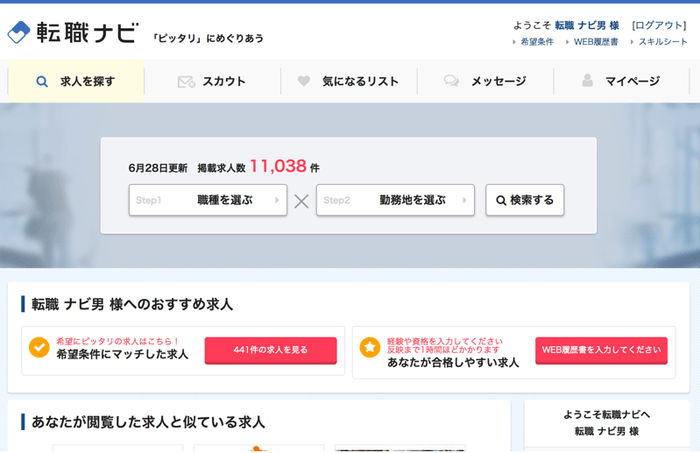Viewport: 700px width, 453px height.
Task: Click the arrow on 勤務地を選ぶ box
Action: [464, 200]
